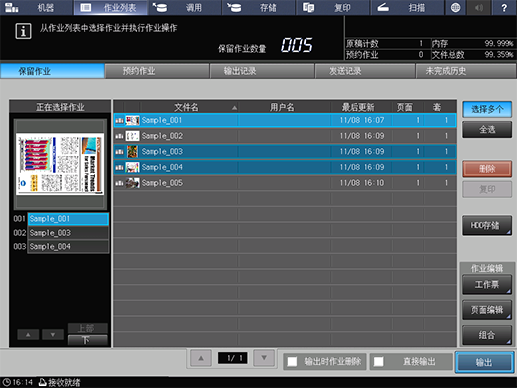Select the Sample_002 job row
The height and width of the screenshot is (388, 517).
pyautogui.click(x=285, y=136)
